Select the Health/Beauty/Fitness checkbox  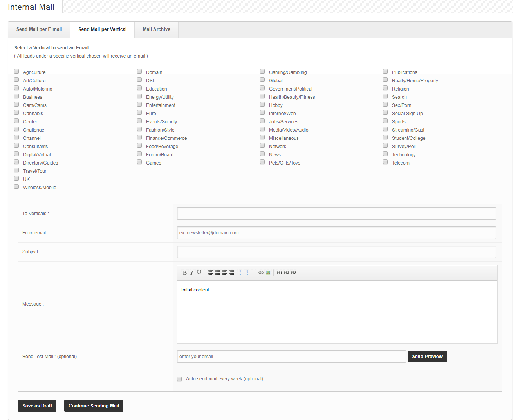pos(262,96)
